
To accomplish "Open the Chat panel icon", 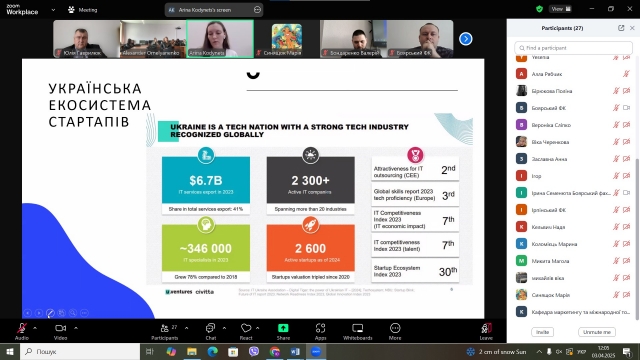I will pyautogui.click(x=210, y=328).
